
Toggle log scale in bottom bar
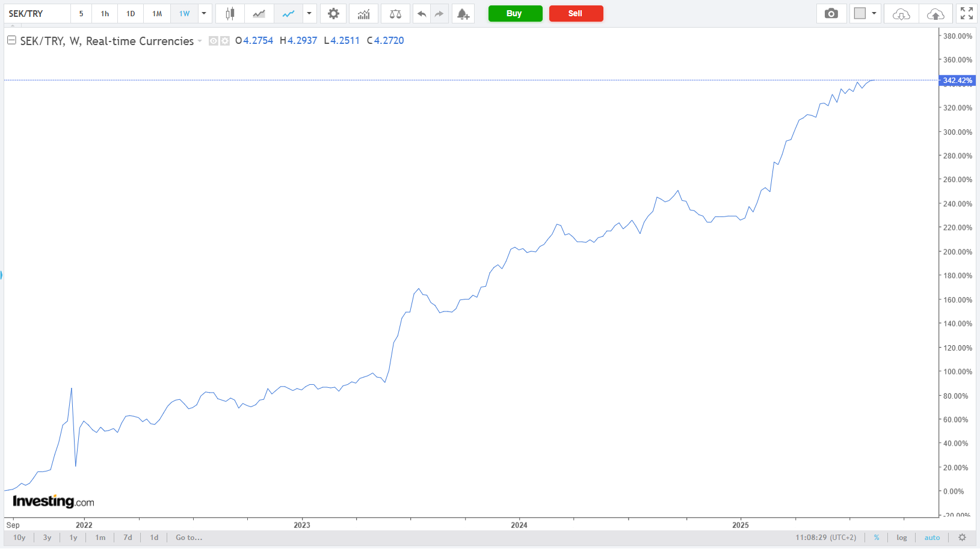(x=901, y=538)
